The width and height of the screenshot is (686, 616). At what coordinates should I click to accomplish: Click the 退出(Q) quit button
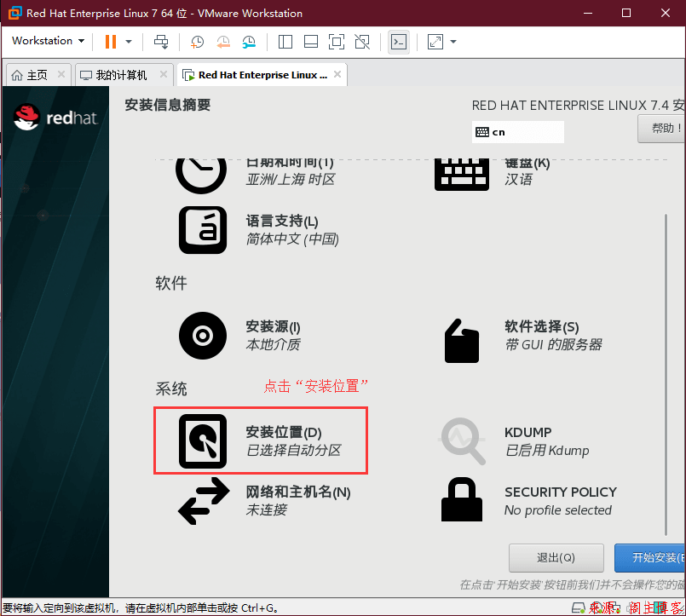coord(556,558)
